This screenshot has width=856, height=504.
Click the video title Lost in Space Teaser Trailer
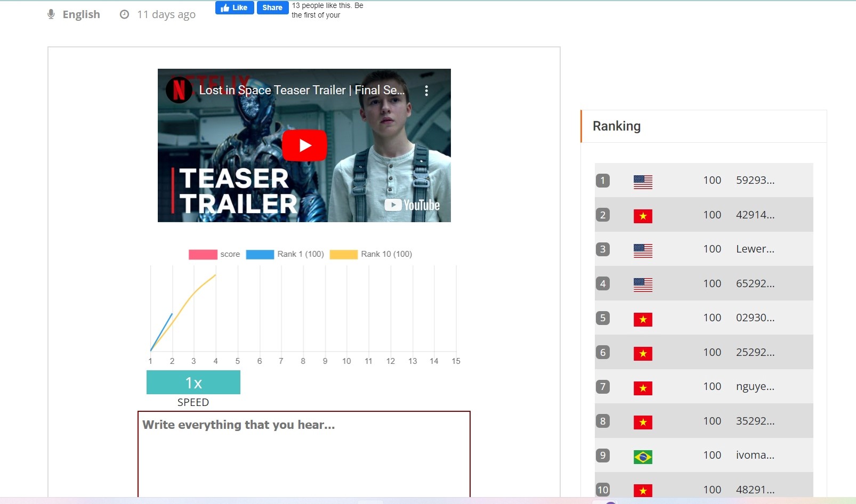click(x=302, y=90)
